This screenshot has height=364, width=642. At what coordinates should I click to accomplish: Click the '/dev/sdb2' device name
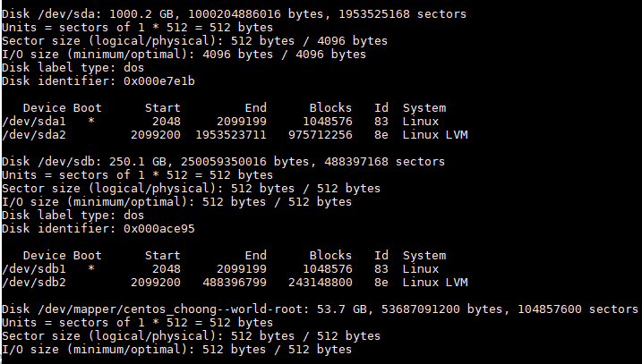pos(34,283)
